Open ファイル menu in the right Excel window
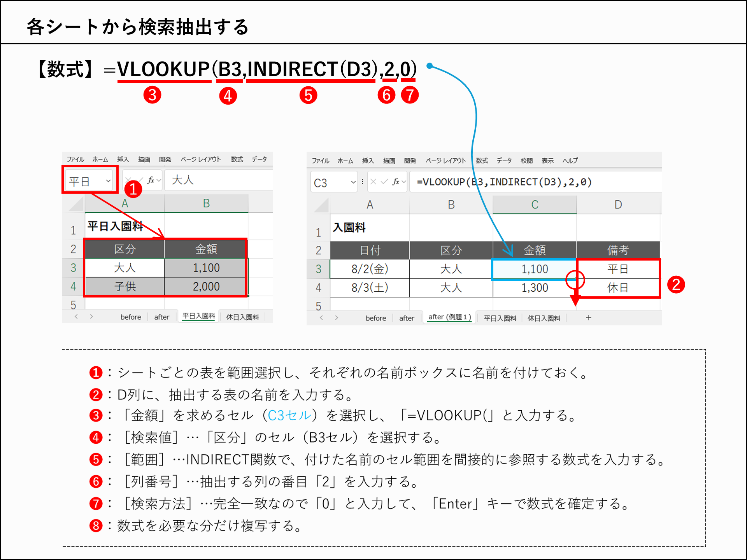Screen dimensions: 747x560 click(321, 161)
